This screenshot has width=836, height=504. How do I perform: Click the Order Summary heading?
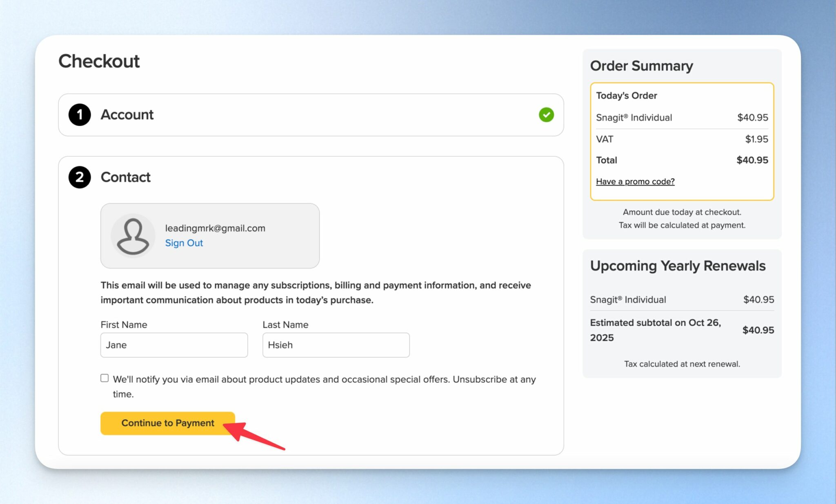pyautogui.click(x=641, y=66)
